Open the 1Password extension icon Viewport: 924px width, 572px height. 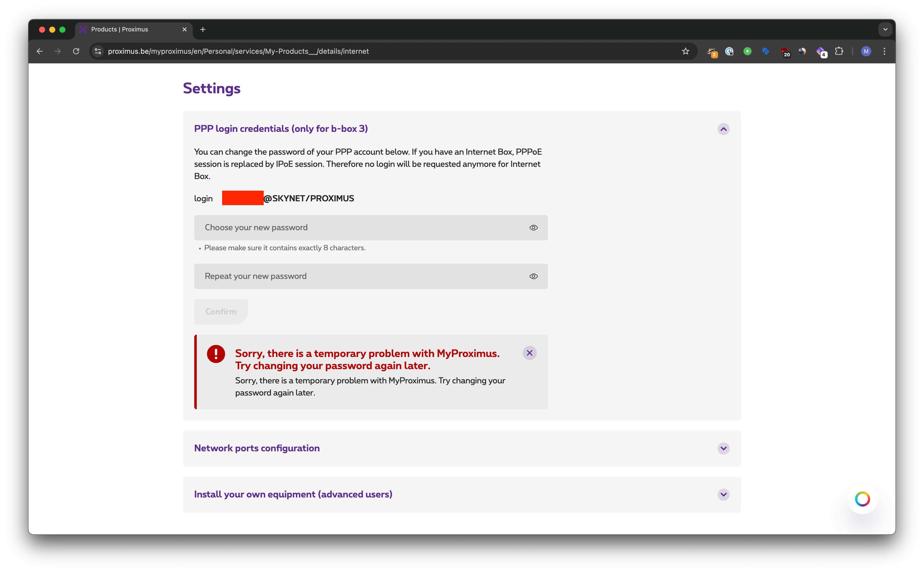(729, 51)
